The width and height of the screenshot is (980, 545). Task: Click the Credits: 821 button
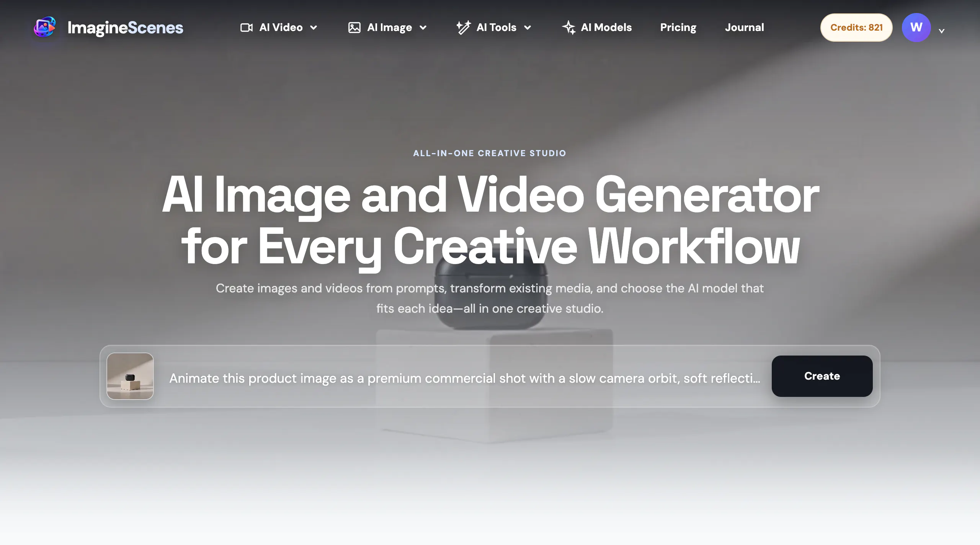click(856, 28)
